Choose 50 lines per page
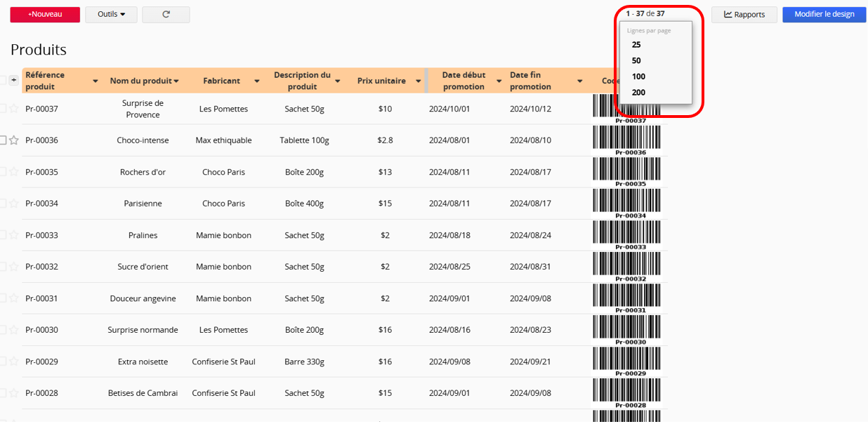The width and height of the screenshot is (868, 424). tap(636, 60)
